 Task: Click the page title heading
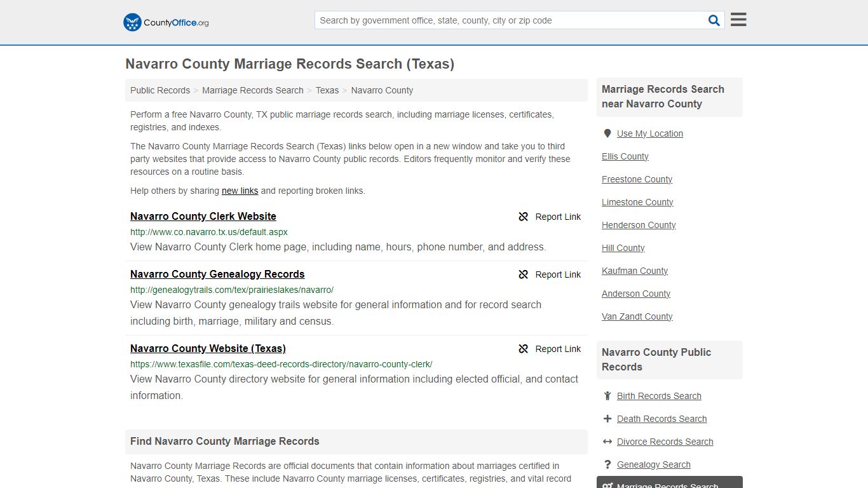point(290,64)
